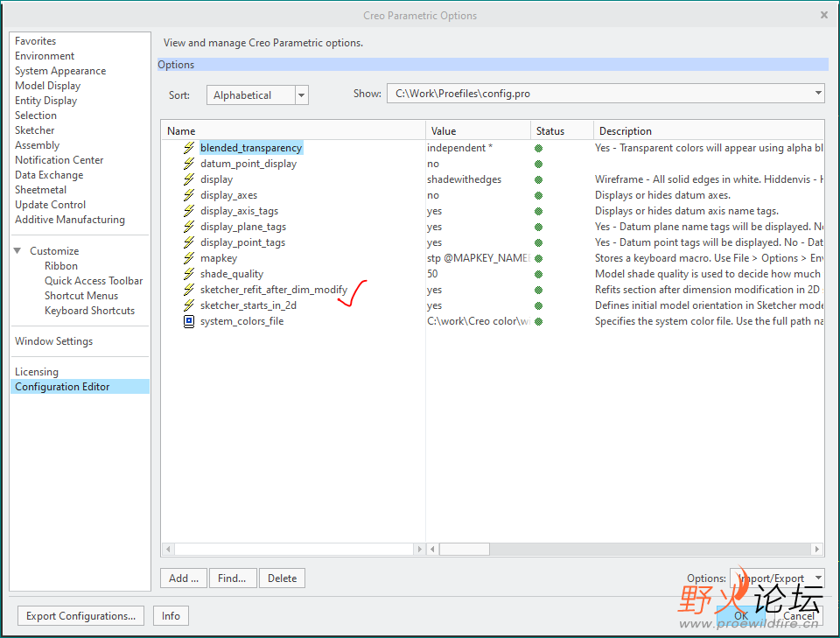Click green status dot for shadewithedges row
840x638 pixels.
click(538, 180)
